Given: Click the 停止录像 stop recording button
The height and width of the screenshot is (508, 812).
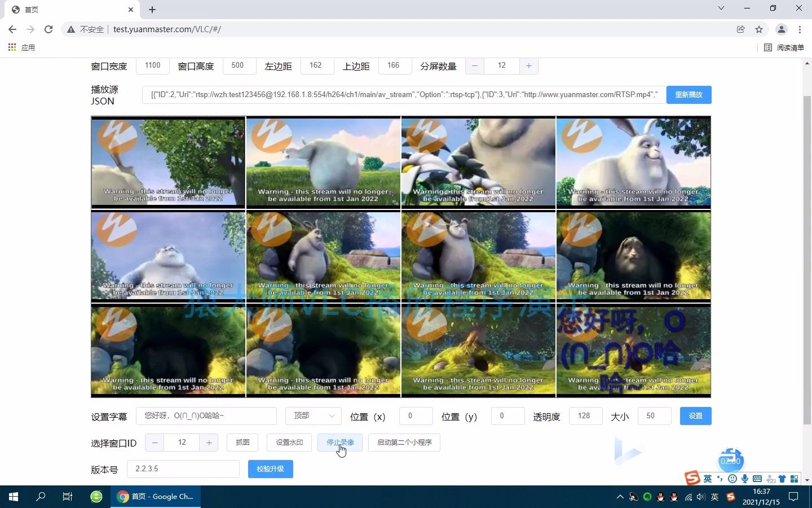Looking at the screenshot, I should (340, 443).
